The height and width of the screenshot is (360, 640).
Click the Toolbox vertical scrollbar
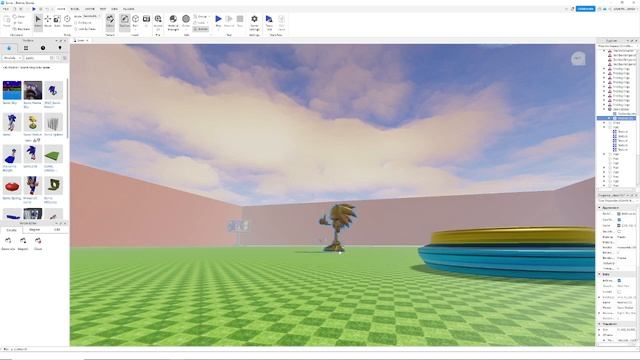67,108
